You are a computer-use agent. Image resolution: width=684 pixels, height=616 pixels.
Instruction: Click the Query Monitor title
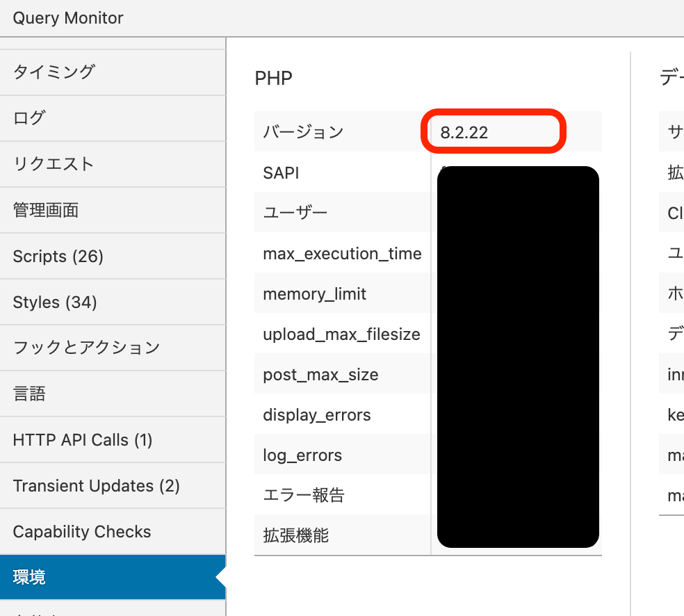[68, 18]
